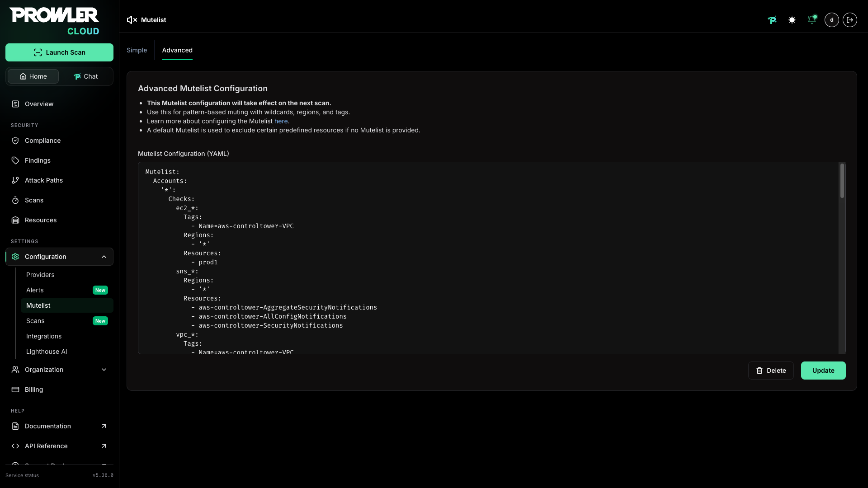This screenshot has width=868, height=488.
Task: Select Mutelist in the sidebar submenu
Action: [x=67, y=305]
